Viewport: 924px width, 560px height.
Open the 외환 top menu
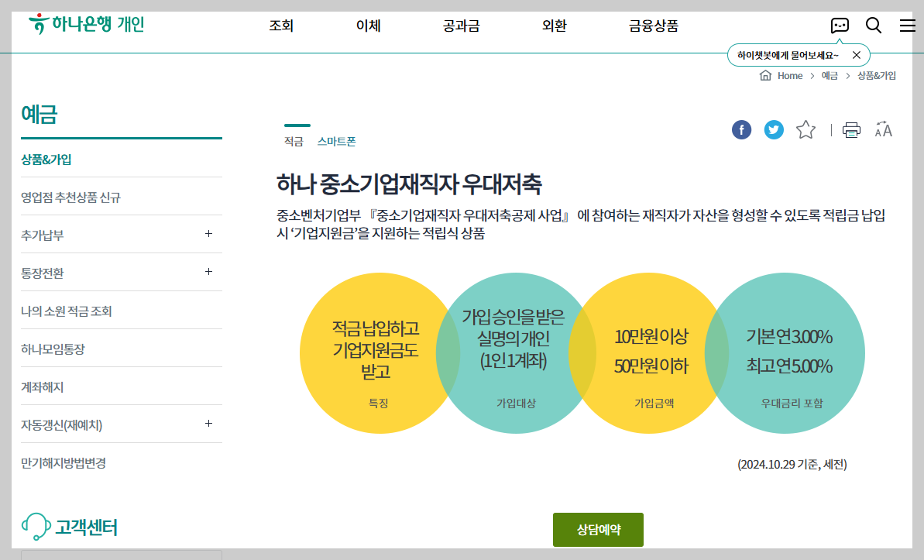[x=554, y=26]
